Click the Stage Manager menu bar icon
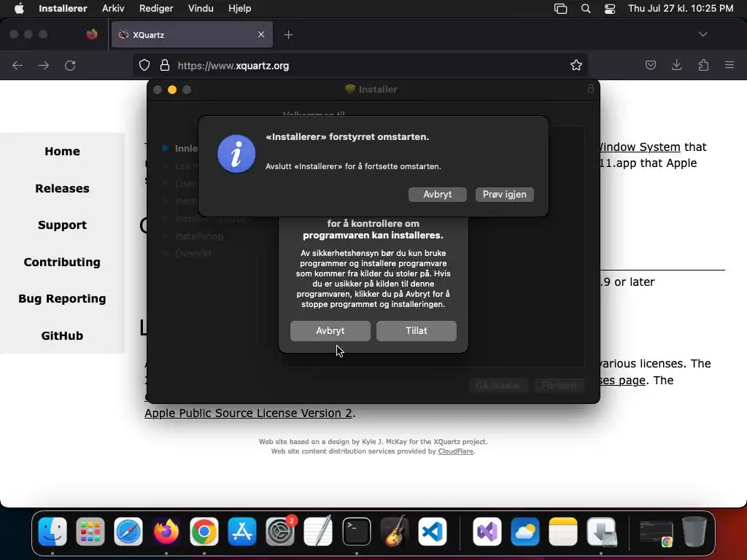This screenshot has width=747, height=560. [x=561, y=9]
